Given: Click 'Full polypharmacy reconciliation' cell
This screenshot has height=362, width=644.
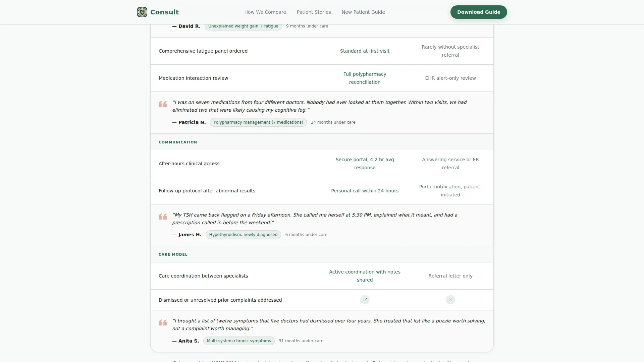Looking at the screenshot, I should (365, 78).
